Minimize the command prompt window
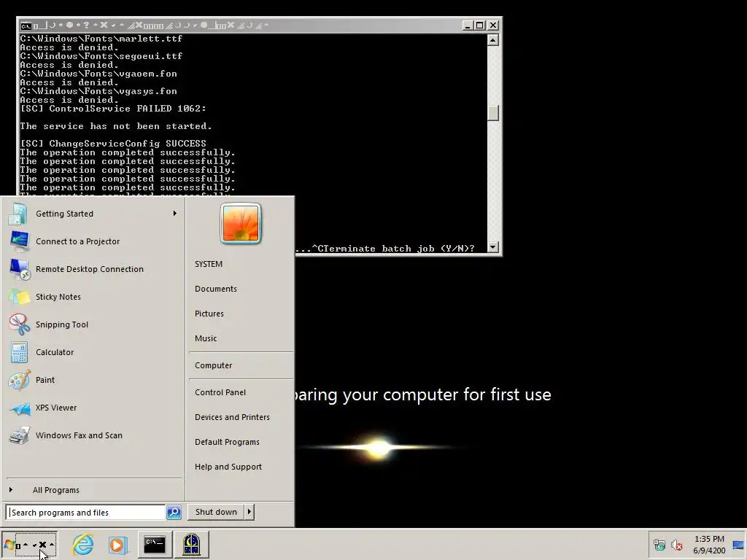The image size is (747, 560). pos(467,26)
